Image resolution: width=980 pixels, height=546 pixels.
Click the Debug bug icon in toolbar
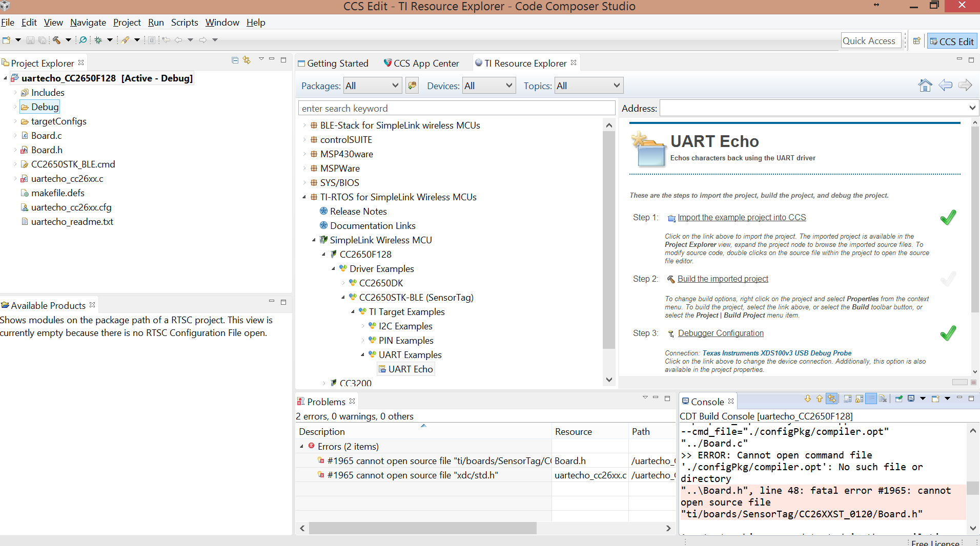point(98,40)
